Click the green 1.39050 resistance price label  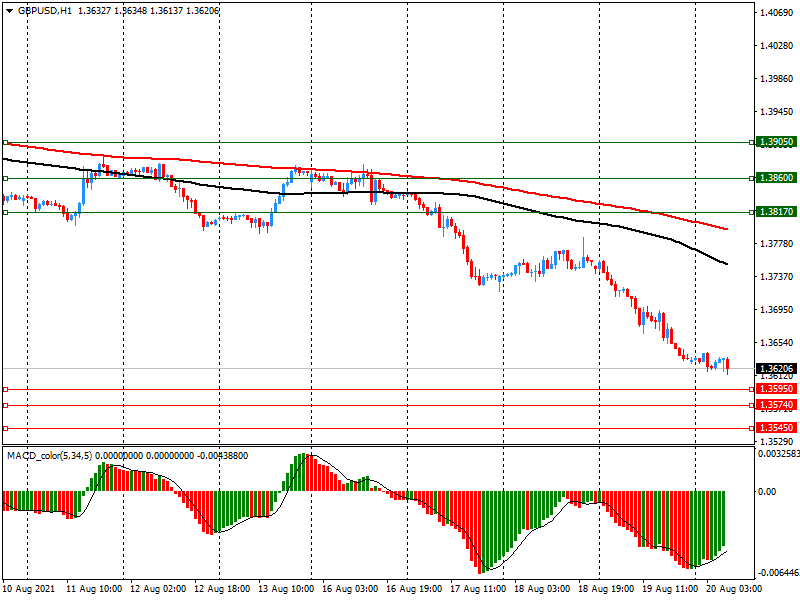pyautogui.click(x=776, y=142)
